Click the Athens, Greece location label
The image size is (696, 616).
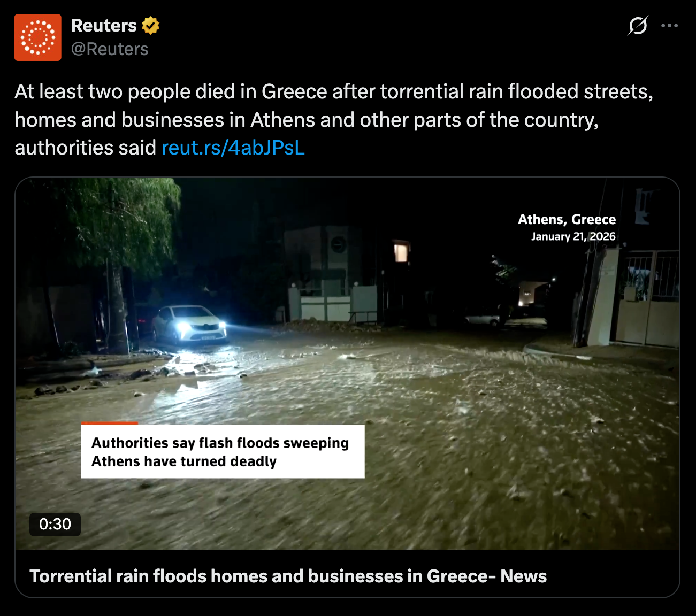coord(567,219)
